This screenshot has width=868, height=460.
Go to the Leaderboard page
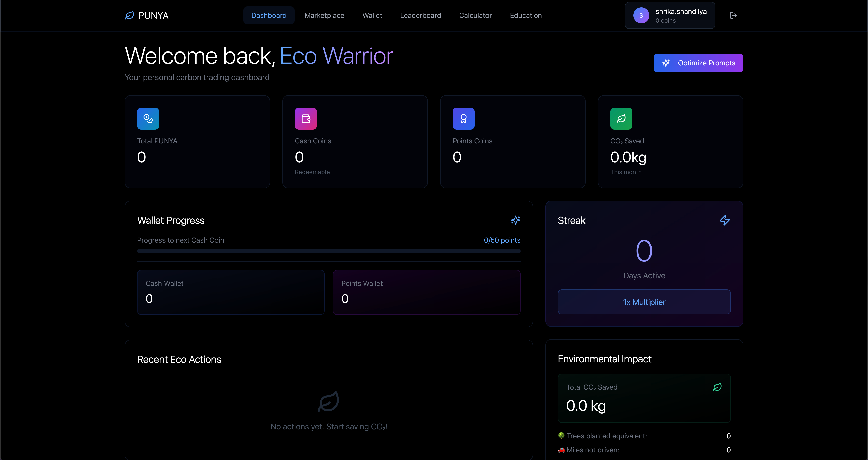(420, 16)
